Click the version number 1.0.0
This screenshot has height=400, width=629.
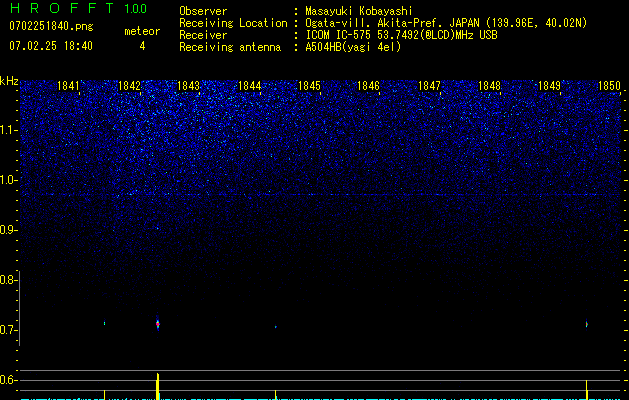pyautogui.click(x=136, y=9)
